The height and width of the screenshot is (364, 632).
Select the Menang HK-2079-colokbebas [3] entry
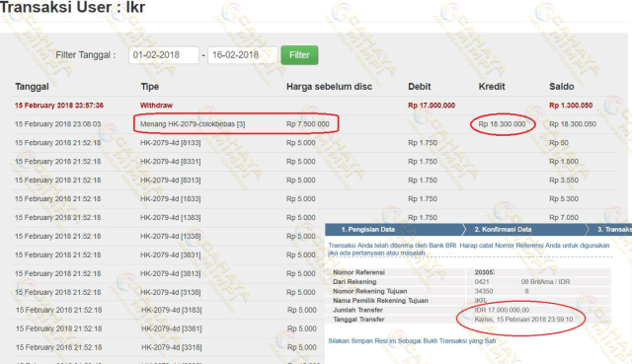(193, 124)
